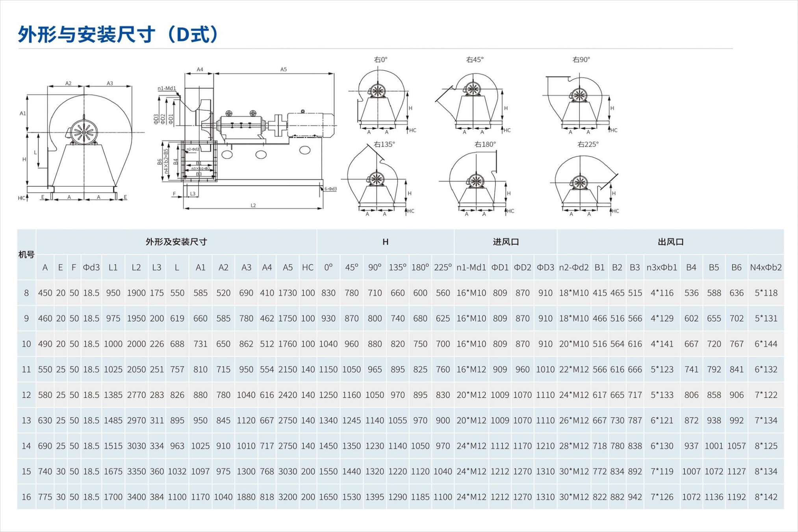Click the n1-Md1 column header
Screen dimensions: 798x532
(471, 267)
